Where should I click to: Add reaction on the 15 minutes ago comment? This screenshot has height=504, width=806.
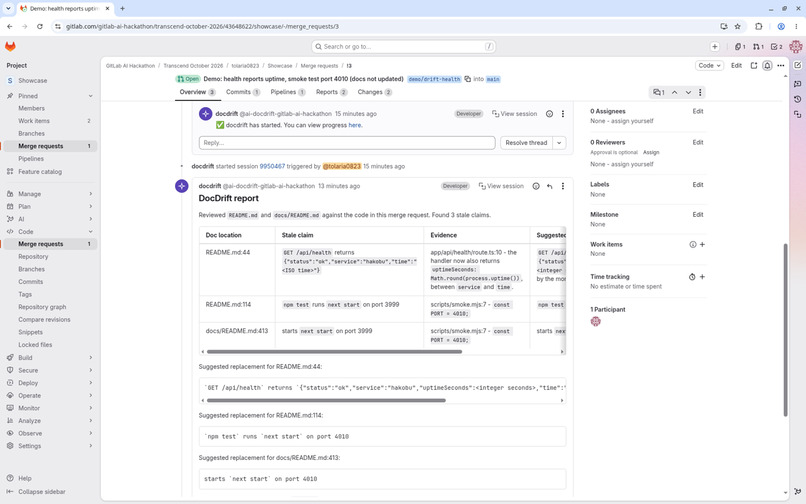click(549, 114)
